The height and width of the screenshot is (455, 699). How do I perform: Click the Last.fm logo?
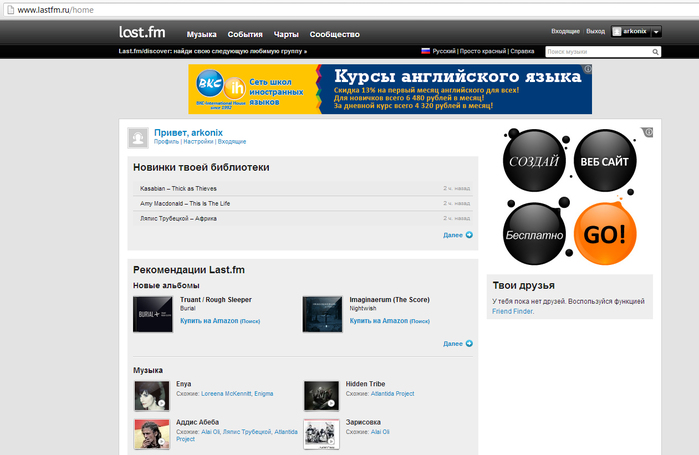click(x=142, y=32)
